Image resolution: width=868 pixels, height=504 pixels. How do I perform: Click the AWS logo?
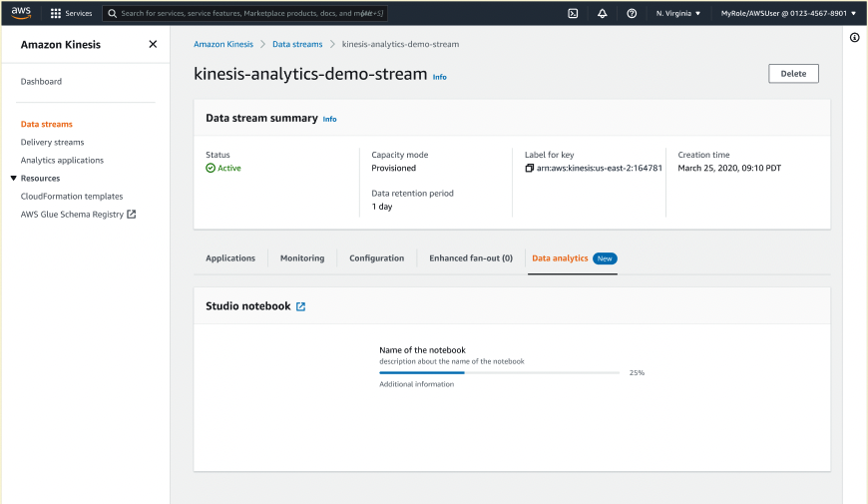pyautogui.click(x=21, y=13)
